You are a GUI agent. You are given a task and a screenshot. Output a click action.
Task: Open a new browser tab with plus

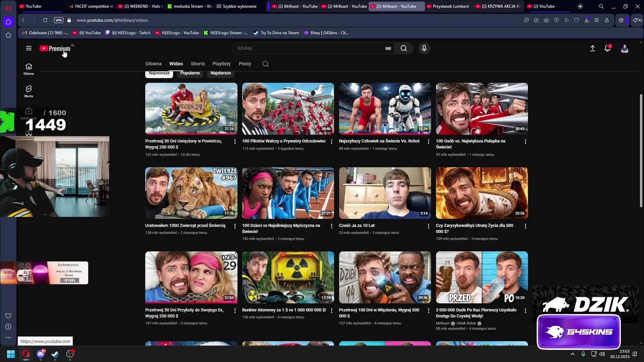click(x=580, y=7)
